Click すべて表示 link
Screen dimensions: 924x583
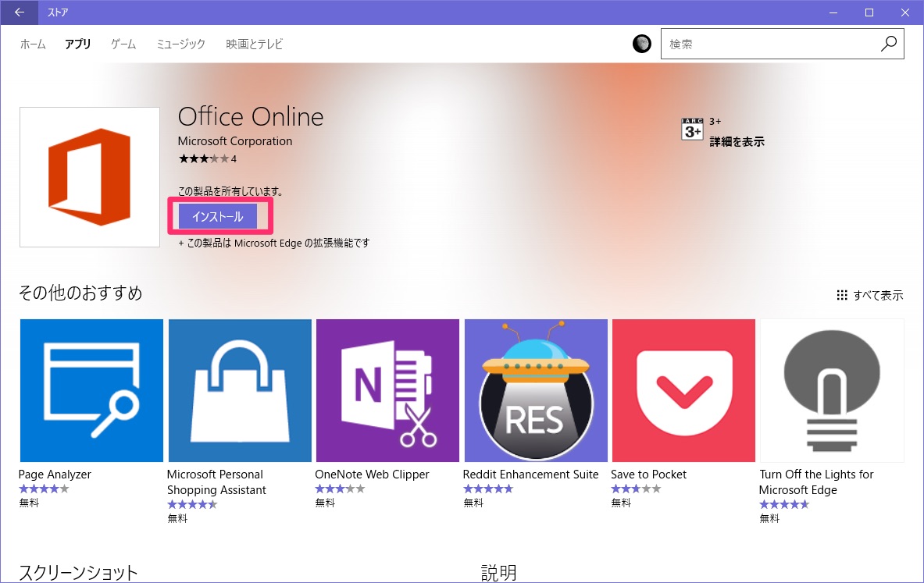878,295
